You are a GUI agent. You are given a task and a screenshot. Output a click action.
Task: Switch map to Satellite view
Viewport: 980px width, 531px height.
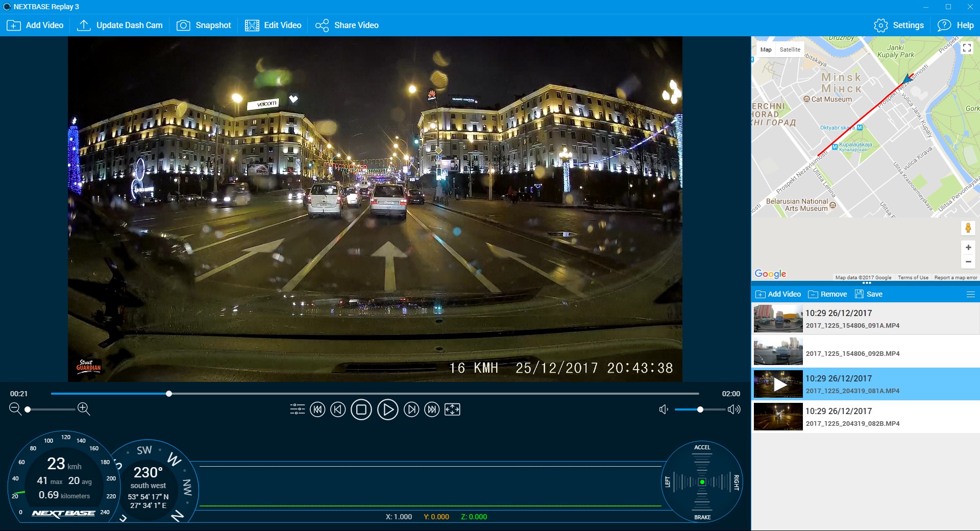790,50
